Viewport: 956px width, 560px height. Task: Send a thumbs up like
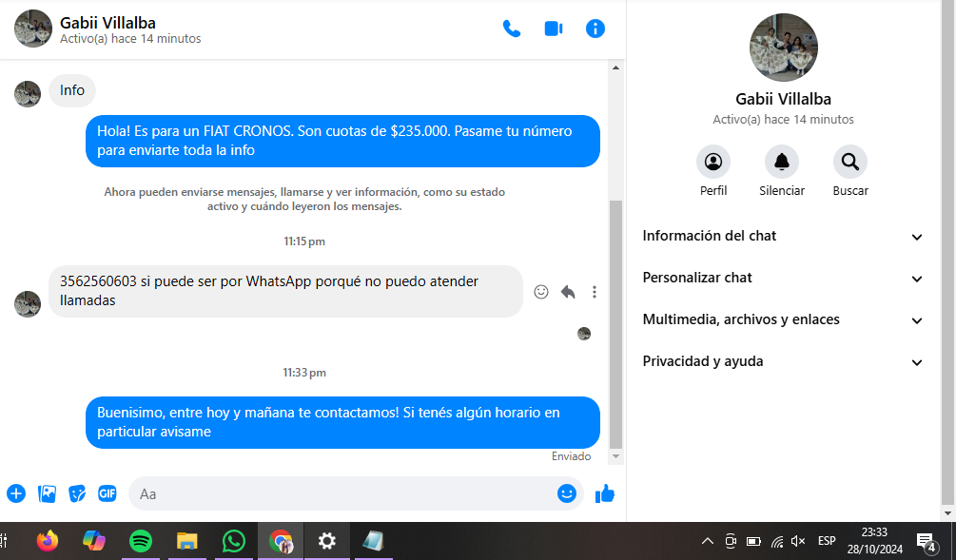pyautogui.click(x=605, y=493)
